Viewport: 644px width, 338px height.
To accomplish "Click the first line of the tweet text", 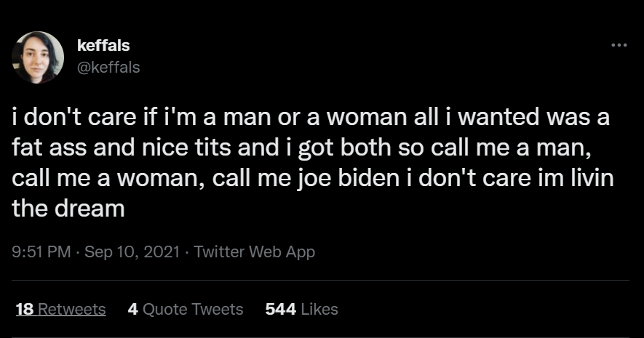I will (311, 116).
